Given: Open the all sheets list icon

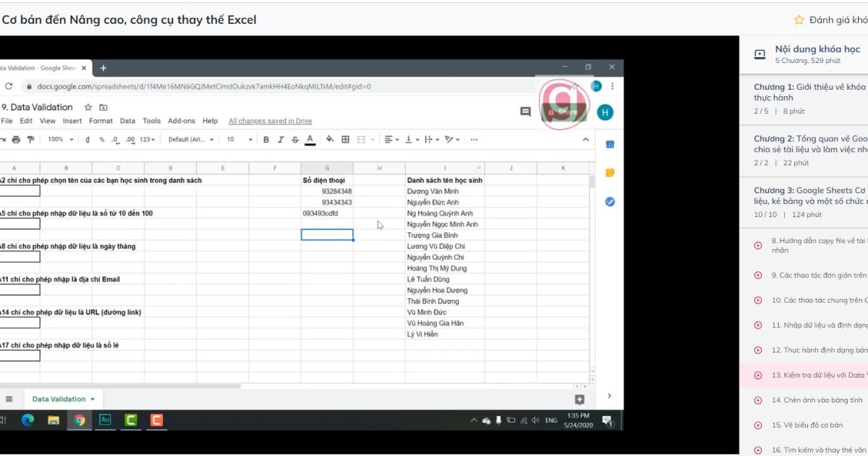Looking at the screenshot, I should tap(9, 399).
